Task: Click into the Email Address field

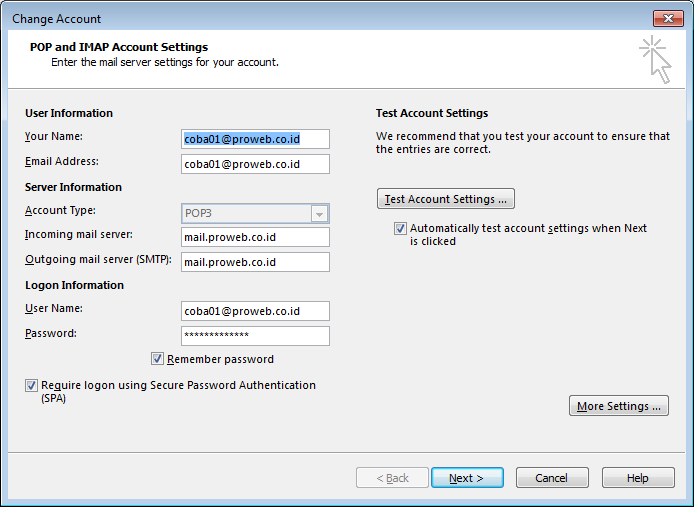Action: 255,164
